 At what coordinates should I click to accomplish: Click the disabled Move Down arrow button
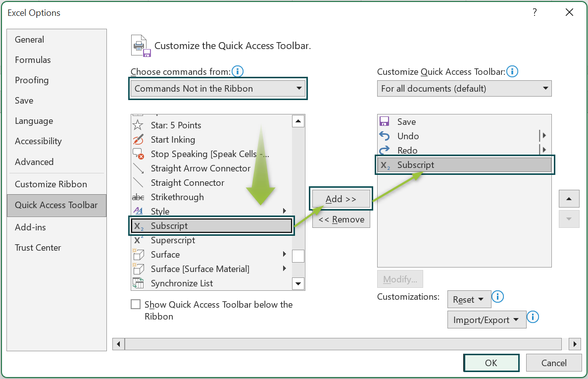(x=569, y=219)
